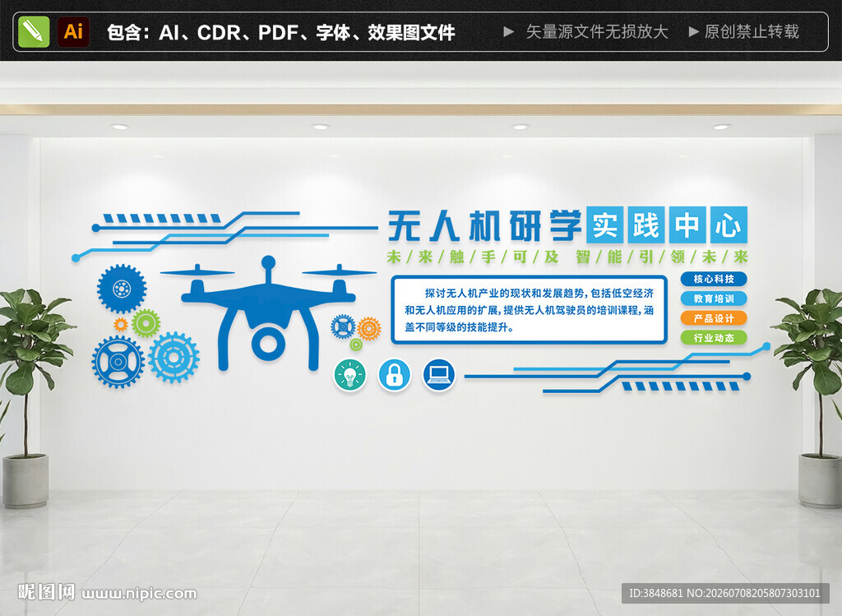
Task: Click the green slogan 智/能/引/领/未/来
Action: click(x=662, y=257)
